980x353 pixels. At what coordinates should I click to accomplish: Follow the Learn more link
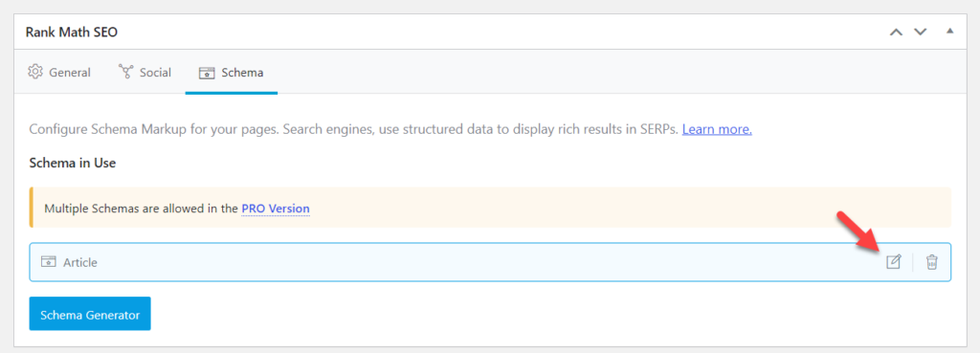(x=717, y=130)
